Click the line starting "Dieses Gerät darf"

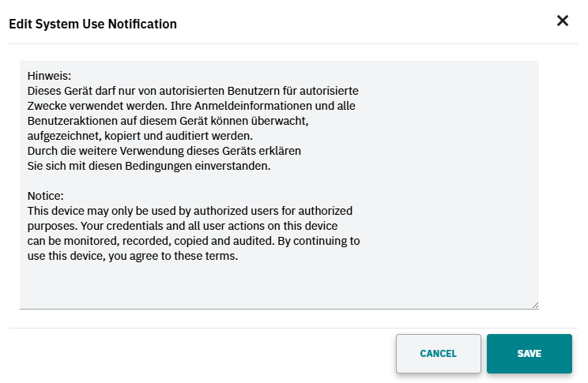click(x=193, y=92)
